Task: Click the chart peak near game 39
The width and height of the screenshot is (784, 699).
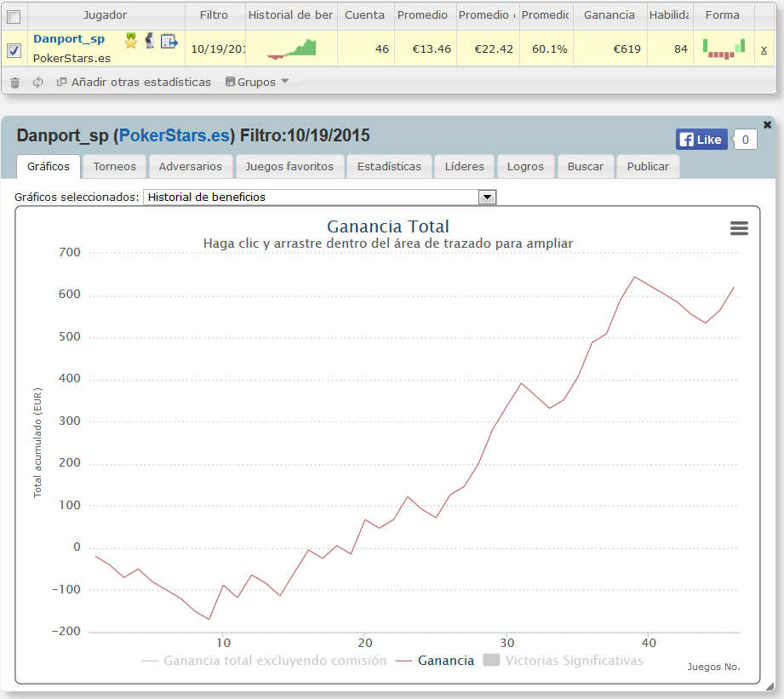Action: (x=634, y=277)
